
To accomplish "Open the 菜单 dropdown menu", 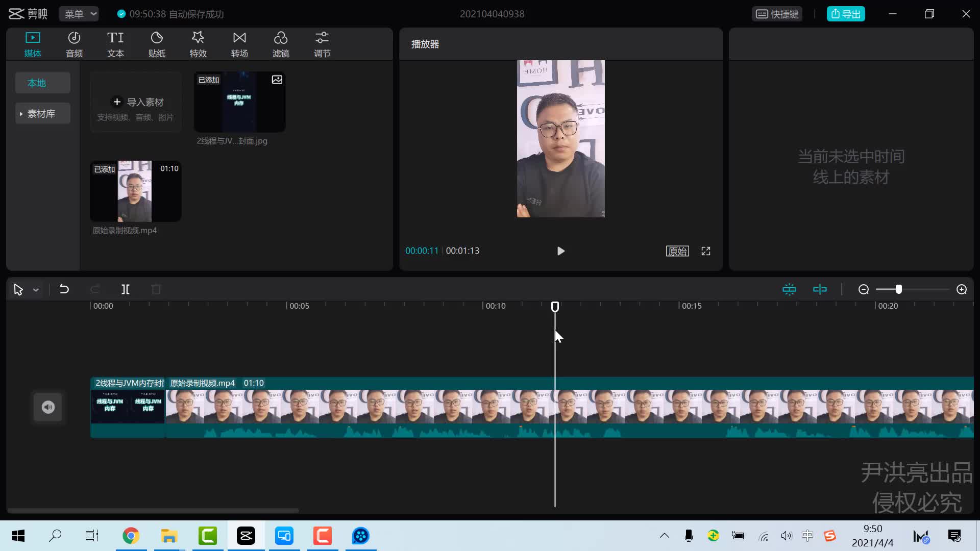I will [x=80, y=14].
